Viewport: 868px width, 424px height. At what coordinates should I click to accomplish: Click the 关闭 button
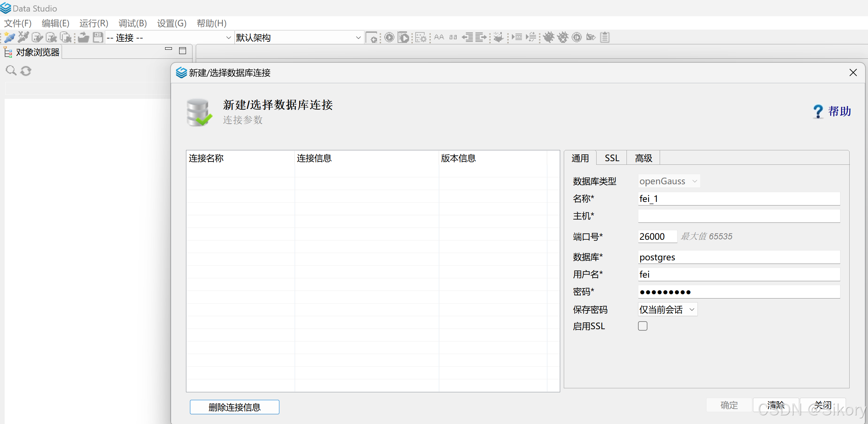tap(823, 405)
